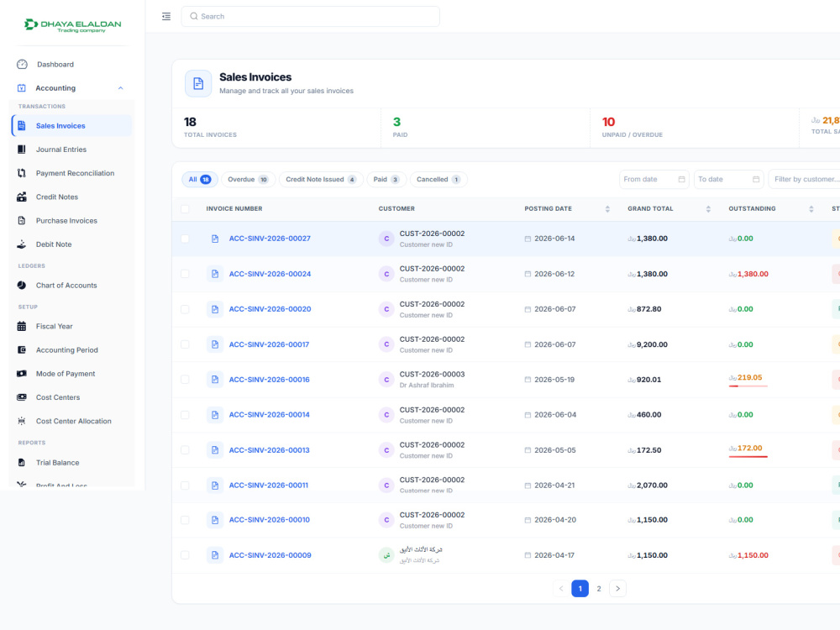Open invoice link ACC-SINV-2026-00024

270,274
